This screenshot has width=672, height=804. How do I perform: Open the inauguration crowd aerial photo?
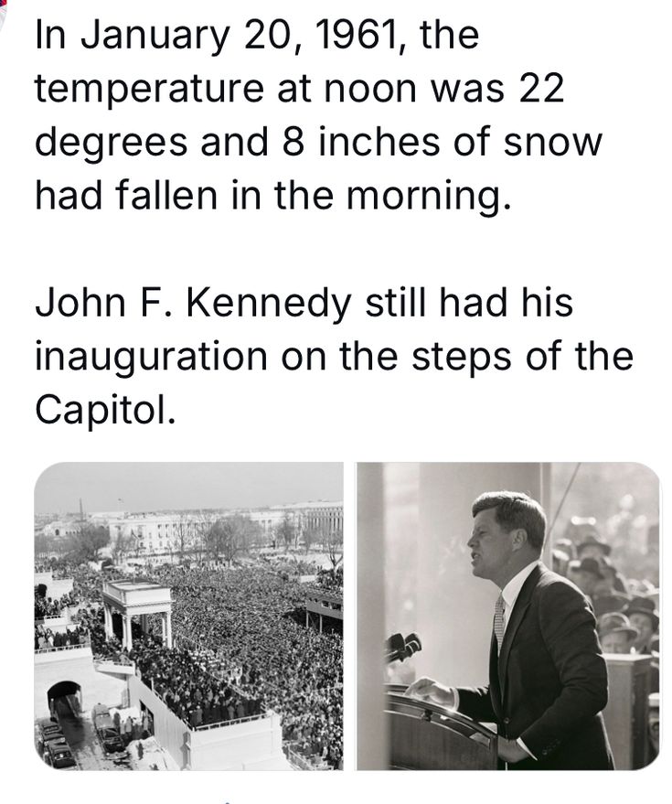click(188, 615)
